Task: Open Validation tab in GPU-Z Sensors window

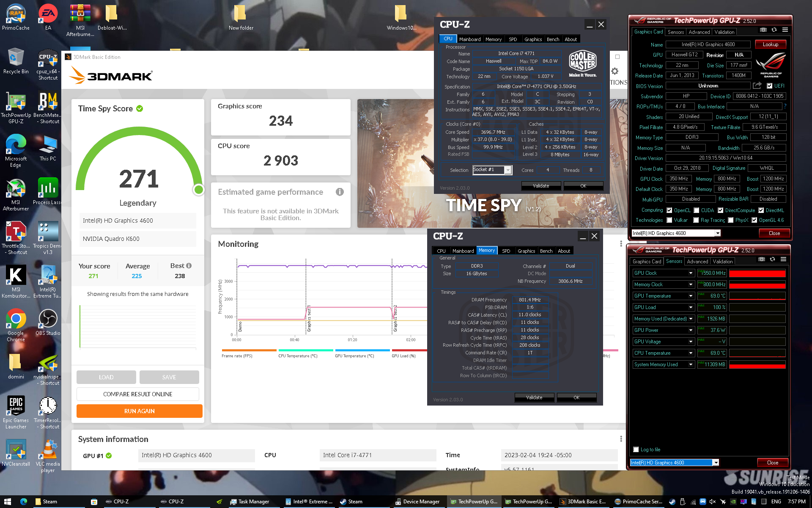Action: pyautogui.click(x=723, y=262)
